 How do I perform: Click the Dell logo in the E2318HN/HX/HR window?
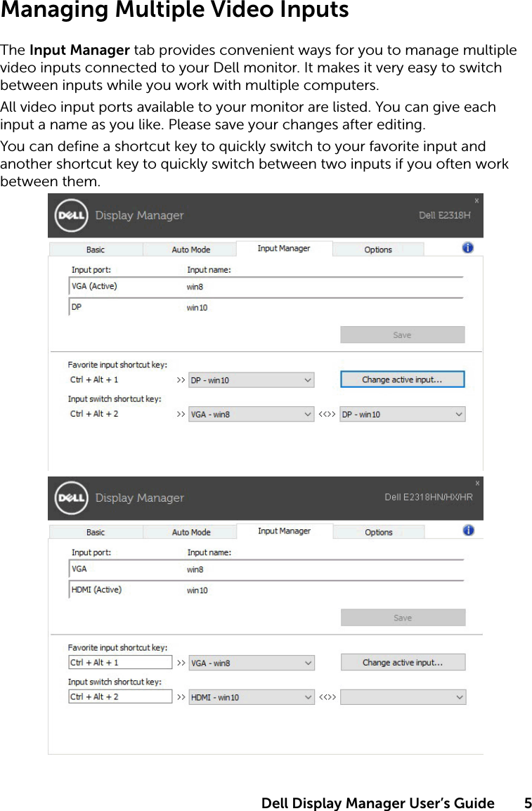tap(70, 498)
